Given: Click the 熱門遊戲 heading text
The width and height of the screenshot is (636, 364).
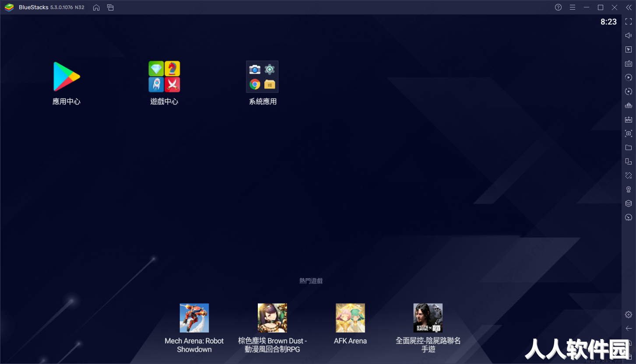Looking at the screenshot, I should pyautogui.click(x=311, y=281).
